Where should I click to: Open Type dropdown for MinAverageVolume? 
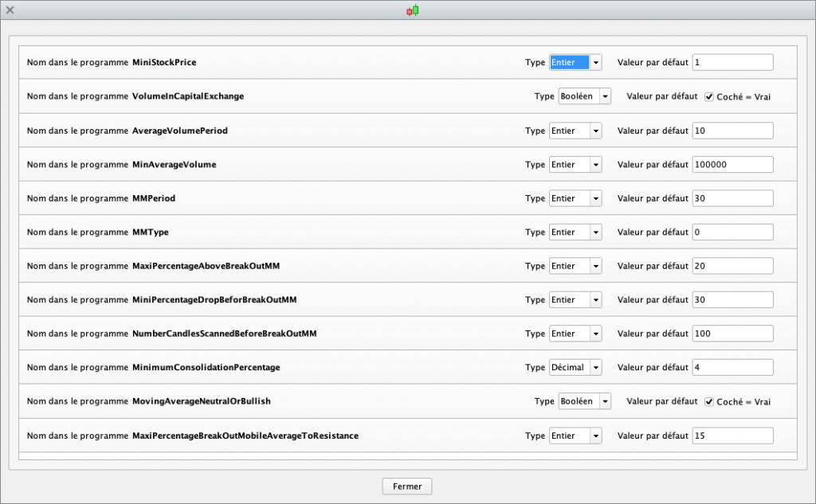(x=575, y=164)
